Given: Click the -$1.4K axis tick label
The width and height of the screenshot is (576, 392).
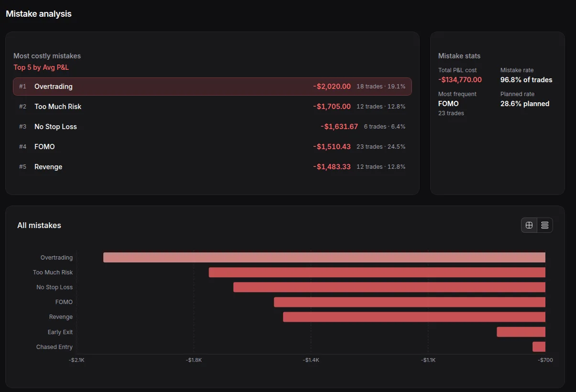Looking at the screenshot, I should tap(311, 360).
